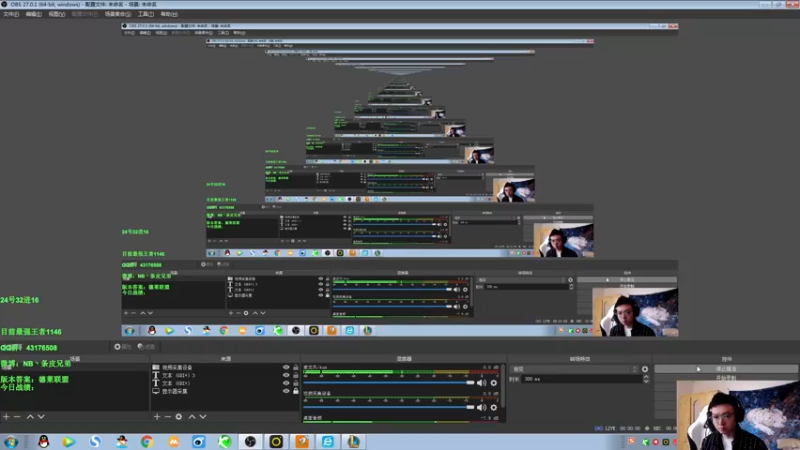Remove the selected scene with minus icon
Screen dimensions: 800x450
(17, 417)
